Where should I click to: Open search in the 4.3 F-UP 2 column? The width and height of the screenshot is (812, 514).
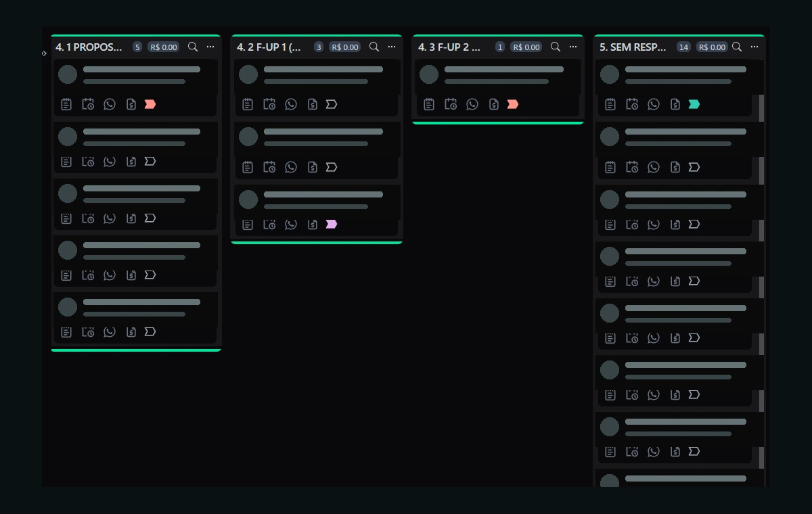[556, 47]
